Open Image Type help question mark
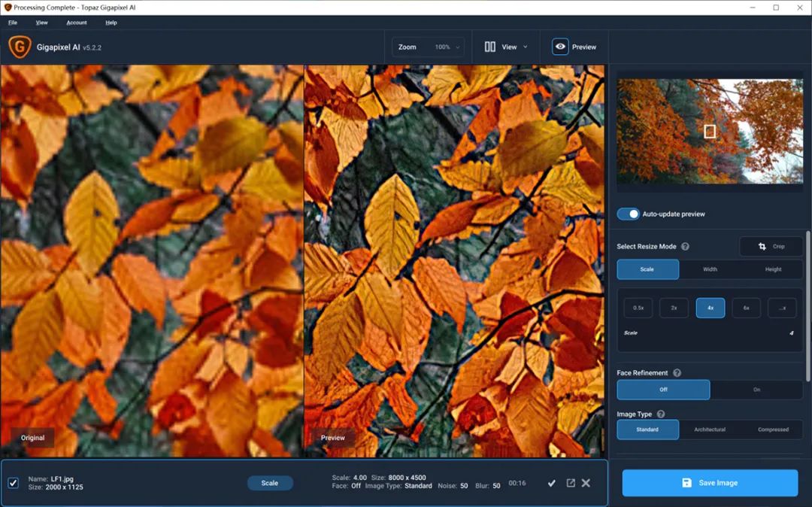 click(661, 414)
